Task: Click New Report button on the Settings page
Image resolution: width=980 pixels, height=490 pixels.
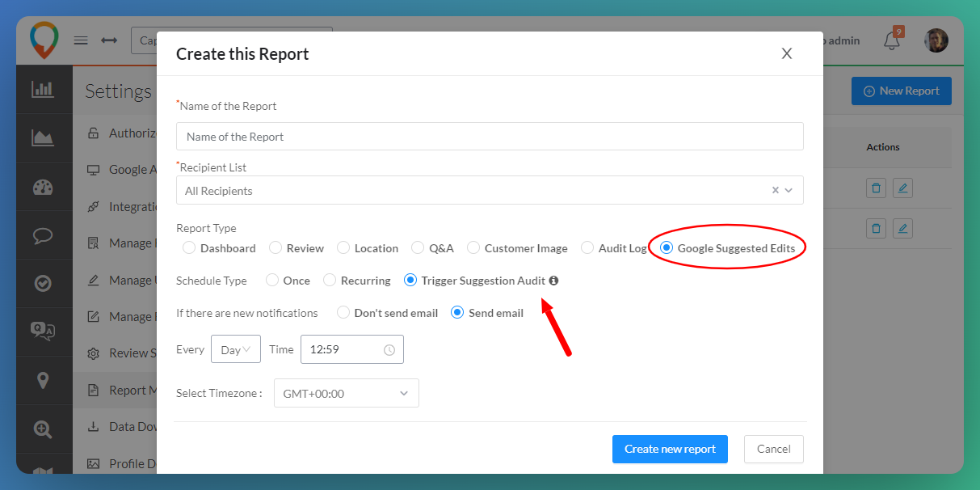Action: [902, 91]
